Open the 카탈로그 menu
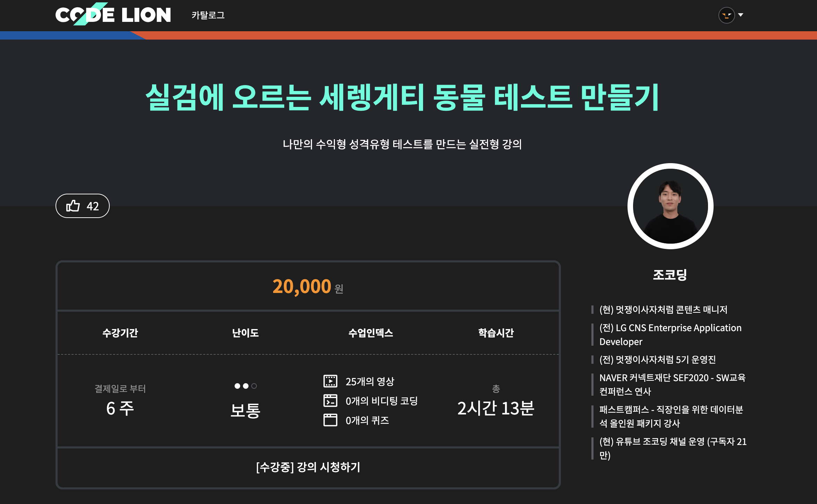This screenshot has height=504, width=817. 208,15
